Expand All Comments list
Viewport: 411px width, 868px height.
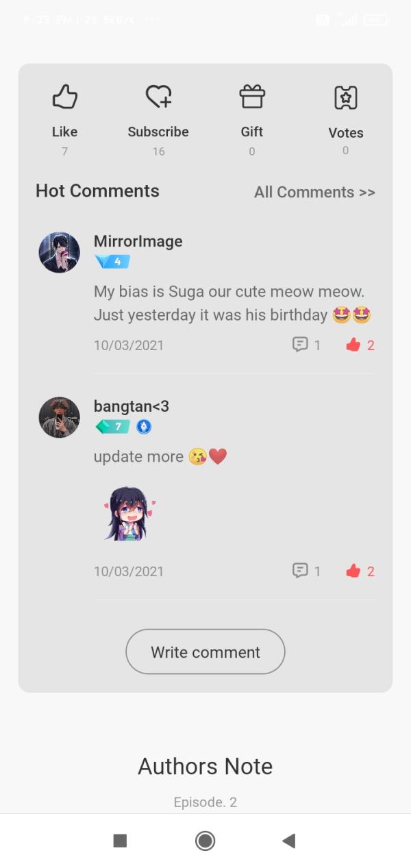[314, 193]
